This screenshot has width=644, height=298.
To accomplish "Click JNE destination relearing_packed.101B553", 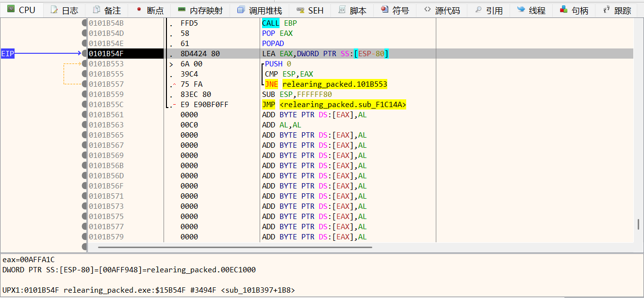I will pos(334,84).
